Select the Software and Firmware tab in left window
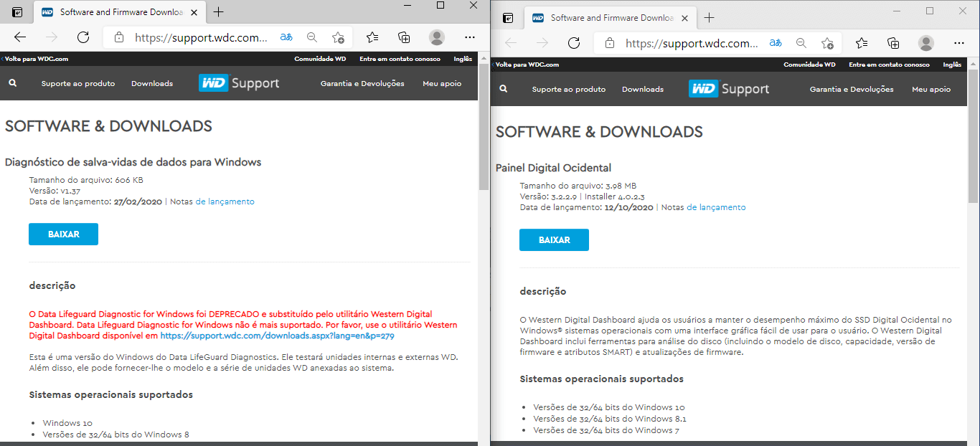Screen dimensions: 980x446 tap(118, 12)
